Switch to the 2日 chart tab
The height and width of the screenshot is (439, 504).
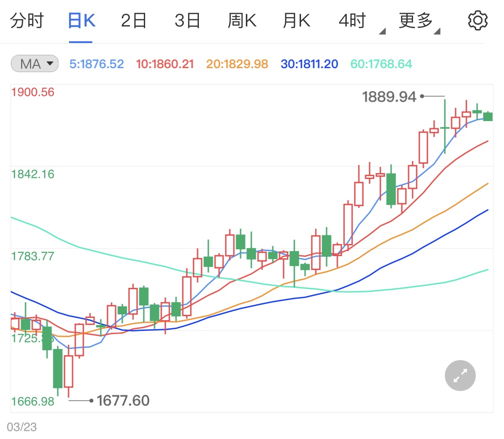click(134, 21)
